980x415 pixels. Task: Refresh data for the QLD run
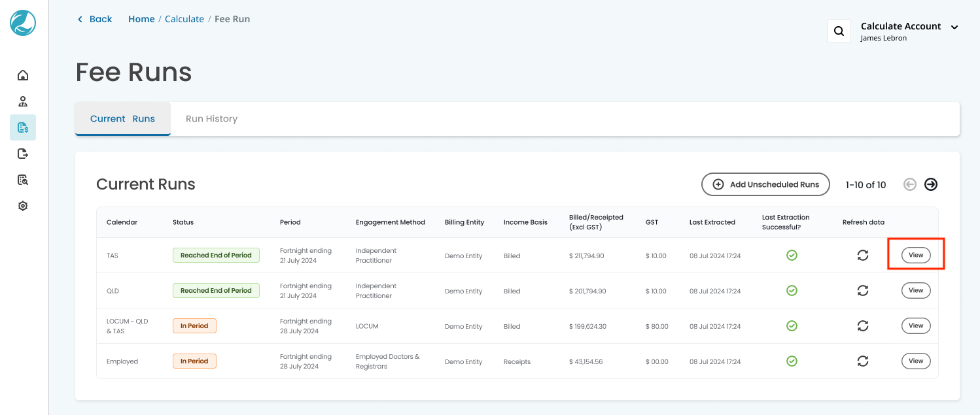click(x=863, y=290)
